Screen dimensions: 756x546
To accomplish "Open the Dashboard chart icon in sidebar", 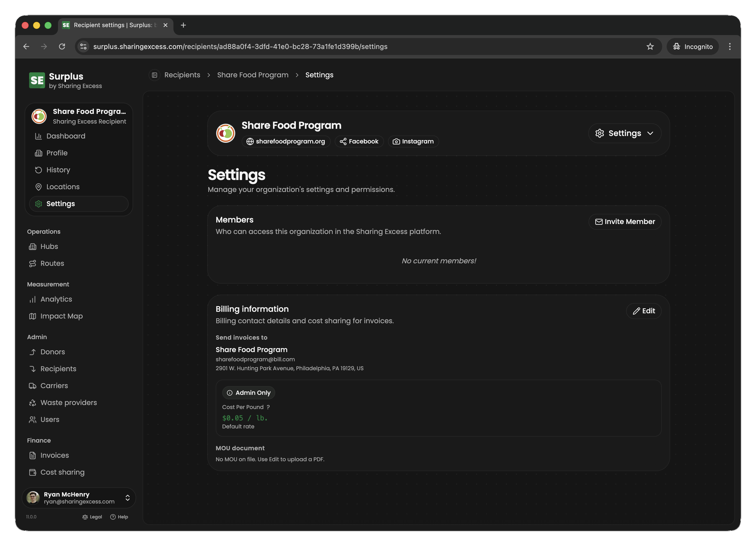I will tap(38, 136).
